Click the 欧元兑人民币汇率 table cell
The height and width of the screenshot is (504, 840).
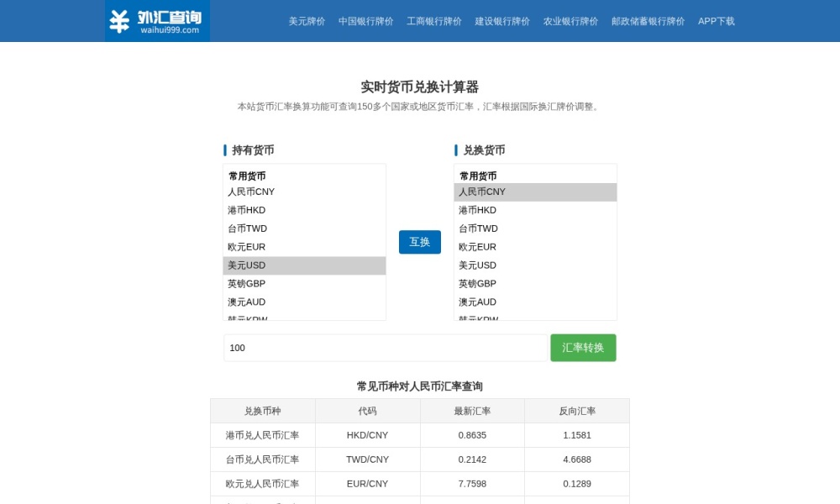coord(262,484)
